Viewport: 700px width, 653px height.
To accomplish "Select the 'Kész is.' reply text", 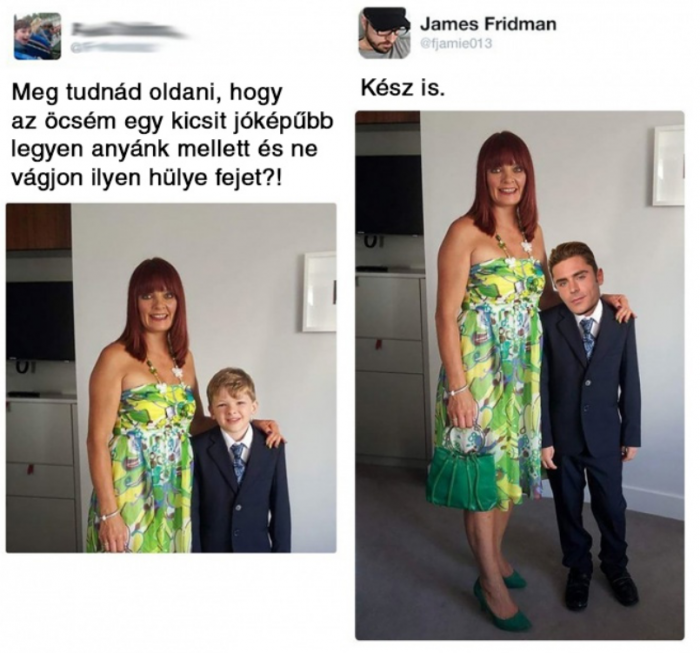I will pyautogui.click(x=403, y=89).
